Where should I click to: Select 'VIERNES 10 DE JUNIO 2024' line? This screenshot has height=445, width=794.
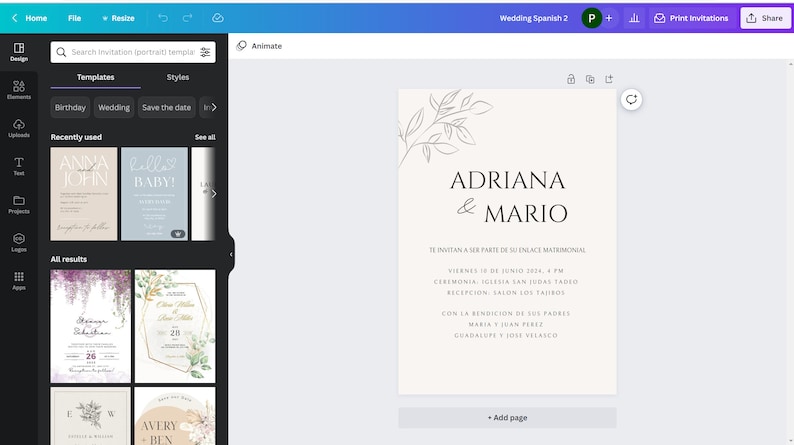click(506, 271)
